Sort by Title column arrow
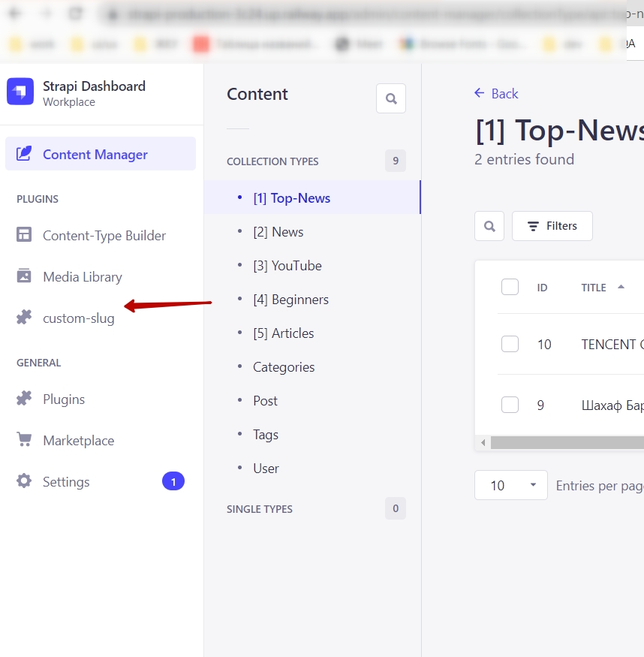644x657 pixels. click(621, 287)
